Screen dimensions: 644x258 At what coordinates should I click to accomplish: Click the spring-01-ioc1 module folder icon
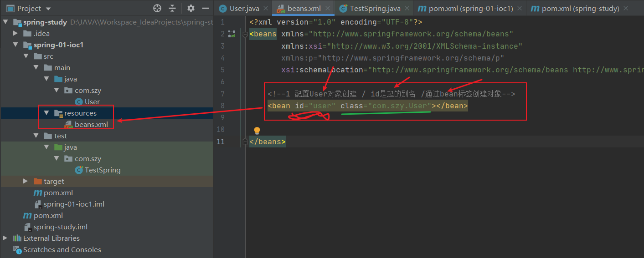coord(27,45)
